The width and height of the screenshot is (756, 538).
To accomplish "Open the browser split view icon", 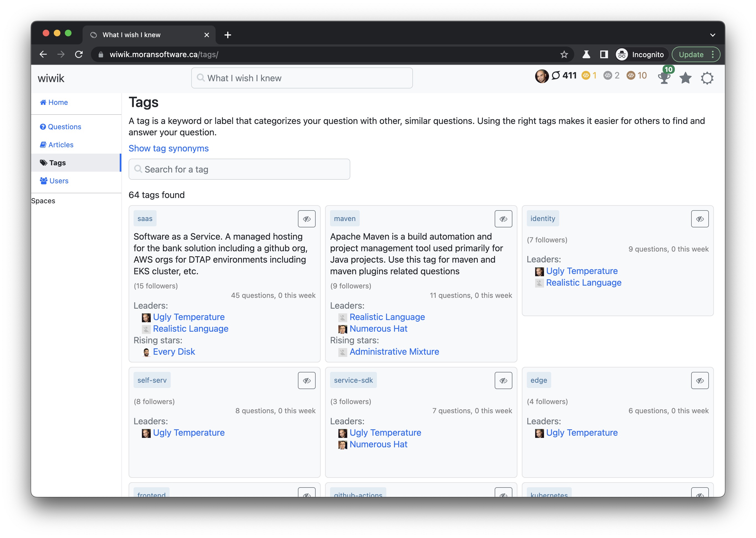I will 604,54.
